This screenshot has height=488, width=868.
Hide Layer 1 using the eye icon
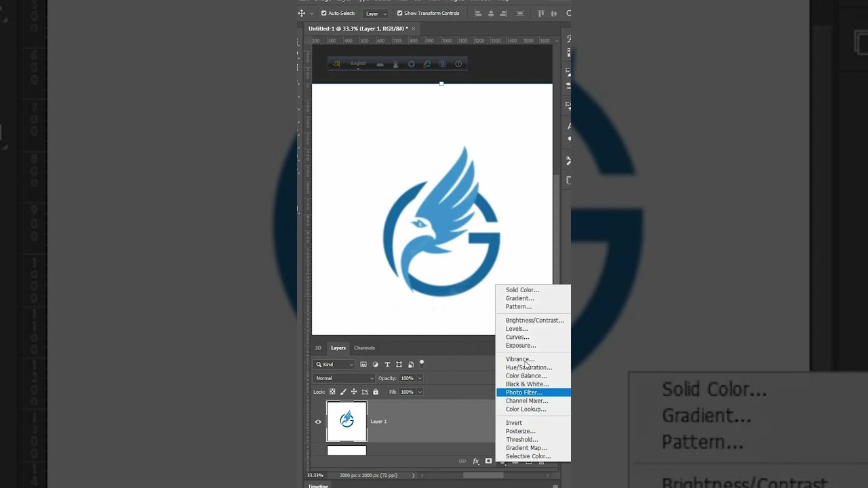[x=318, y=422]
